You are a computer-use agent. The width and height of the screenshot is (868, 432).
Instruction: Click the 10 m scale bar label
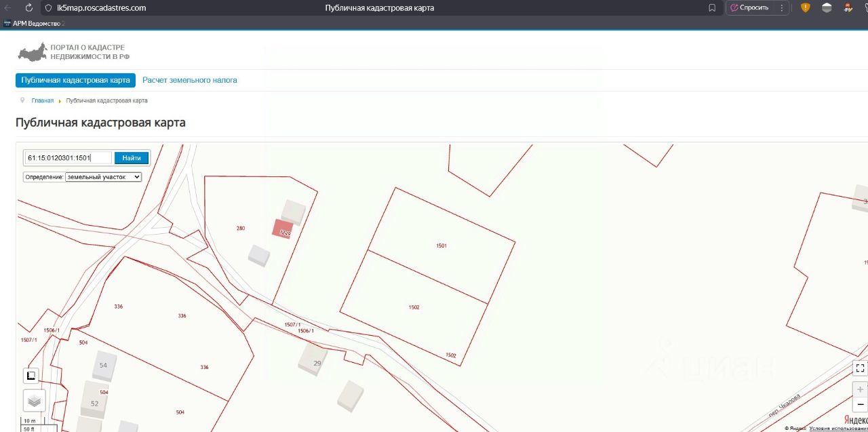(29, 421)
